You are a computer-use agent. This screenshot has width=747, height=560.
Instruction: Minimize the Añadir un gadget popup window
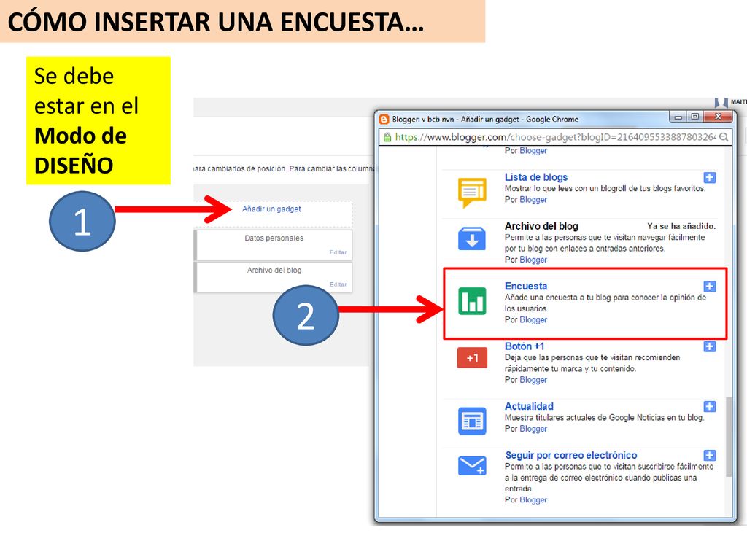(x=678, y=117)
